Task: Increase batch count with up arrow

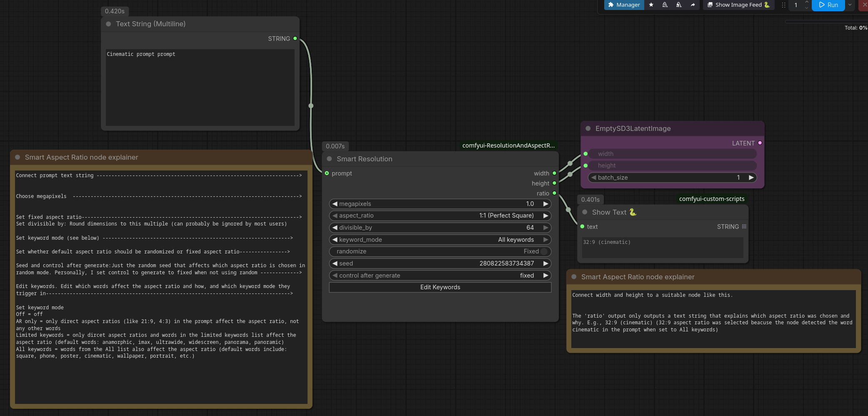Action: click(x=807, y=3)
